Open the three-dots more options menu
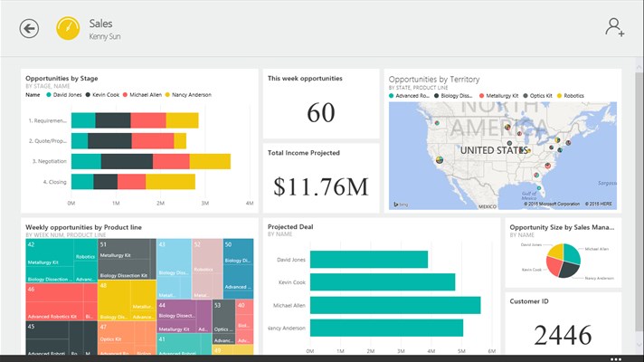This screenshot has height=362, width=644. coord(616,358)
